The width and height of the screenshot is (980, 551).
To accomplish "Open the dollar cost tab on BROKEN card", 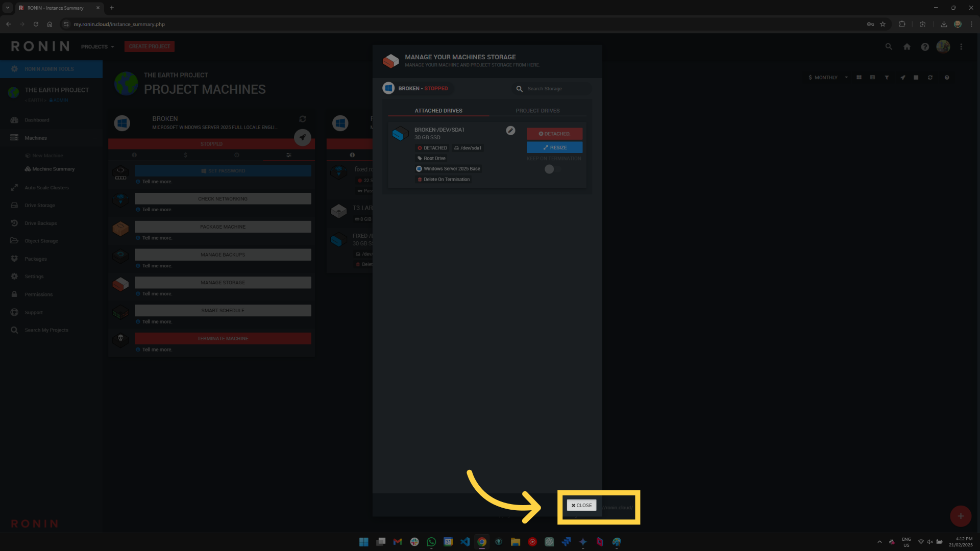I will (x=186, y=155).
